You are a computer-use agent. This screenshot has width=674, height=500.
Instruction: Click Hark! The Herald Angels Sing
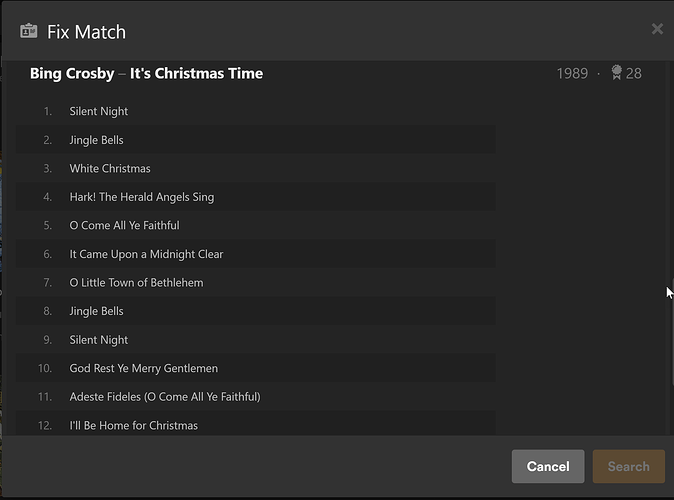[141, 197]
